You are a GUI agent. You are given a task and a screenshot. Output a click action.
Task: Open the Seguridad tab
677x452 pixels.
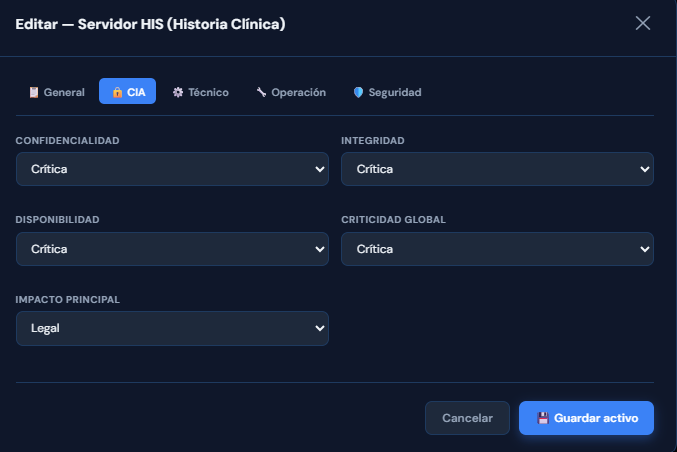[387, 92]
